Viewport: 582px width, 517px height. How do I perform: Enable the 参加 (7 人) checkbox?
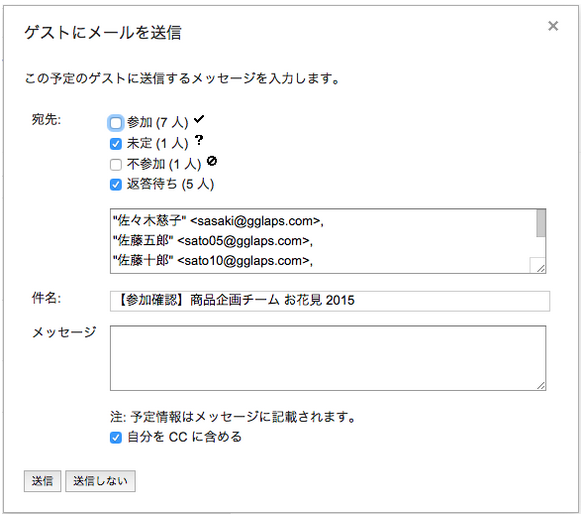click(x=116, y=123)
